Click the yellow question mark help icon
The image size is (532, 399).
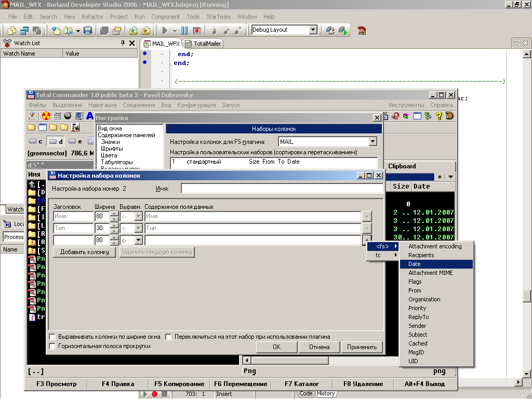pos(439,116)
